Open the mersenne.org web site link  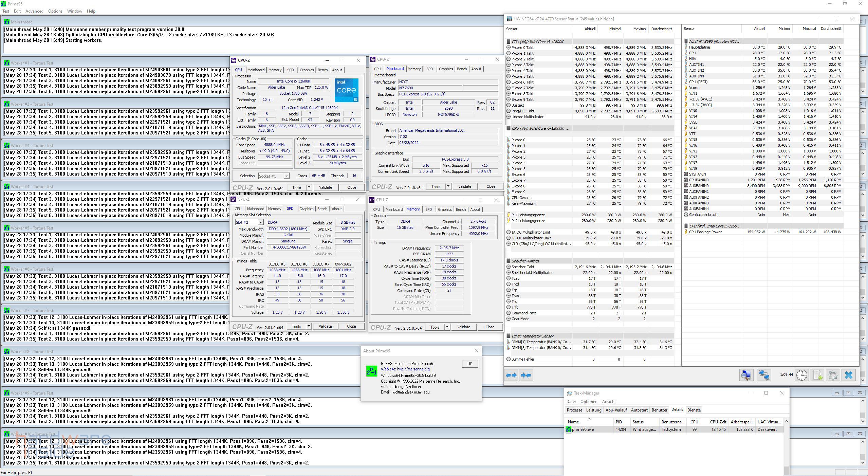pyautogui.click(x=413, y=369)
